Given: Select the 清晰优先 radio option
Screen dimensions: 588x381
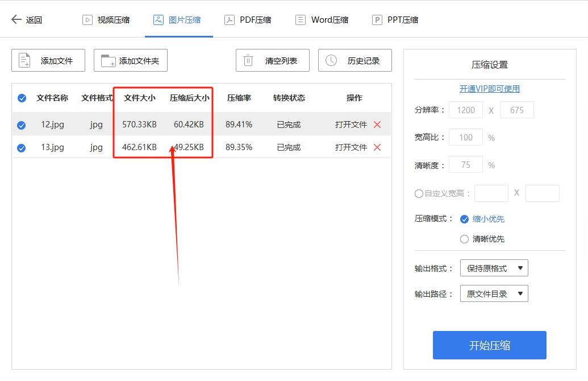Looking at the screenshot, I should pyautogui.click(x=464, y=239).
